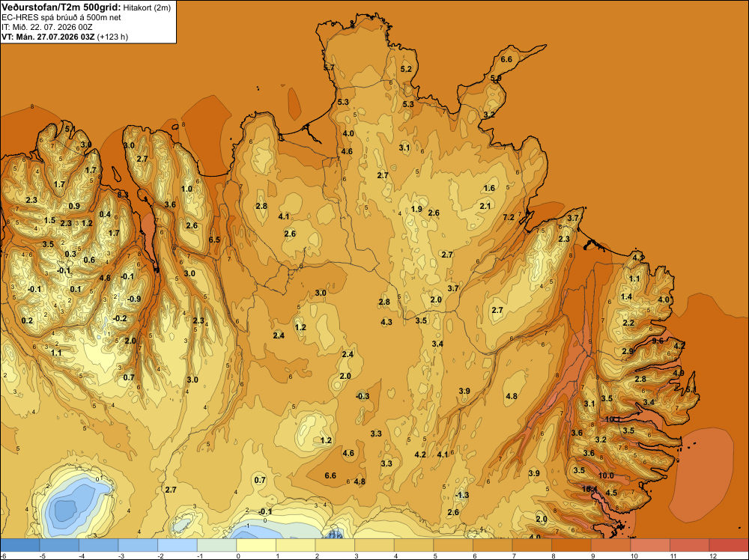749x560 pixels.
Task: Click the temperature value 5.7 on the map
Action: pyautogui.click(x=329, y=68)
